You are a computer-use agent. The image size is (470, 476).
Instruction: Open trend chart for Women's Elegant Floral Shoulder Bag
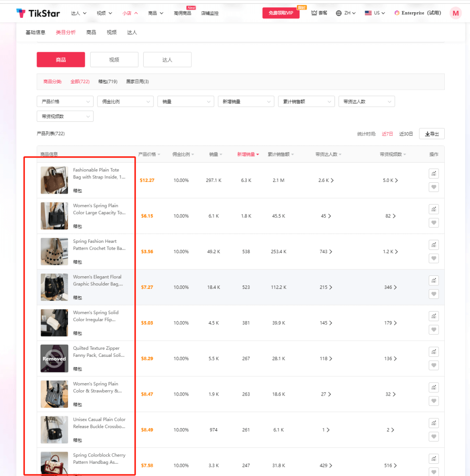[x=433, y=281]
